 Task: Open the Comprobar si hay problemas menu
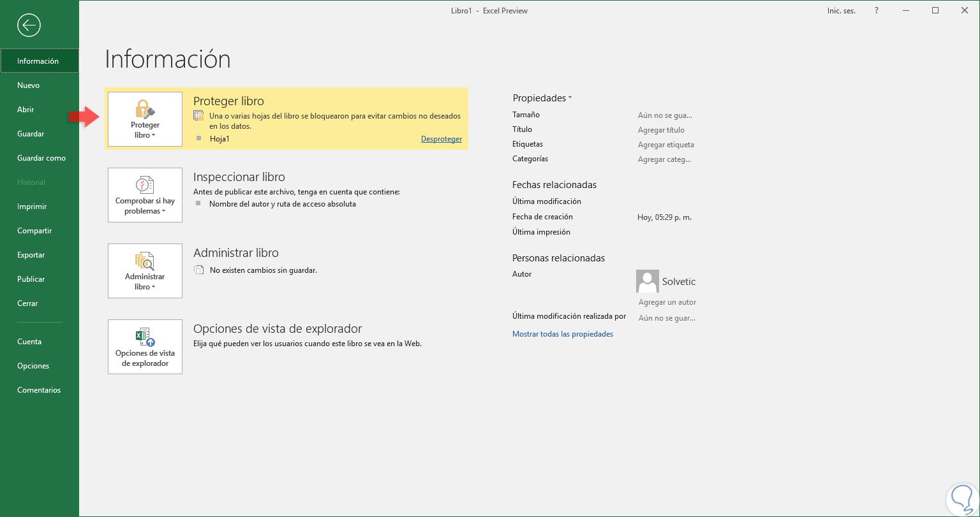pos(145,195)
